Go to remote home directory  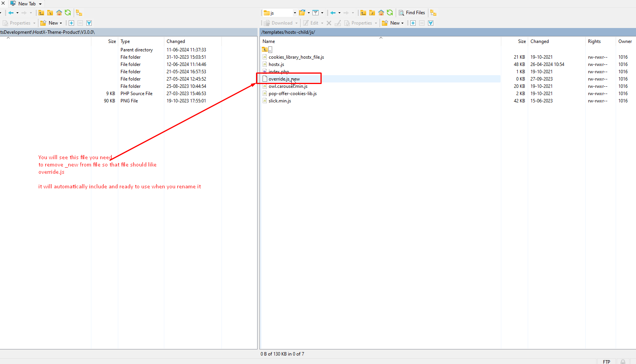click(x=381, y=13)
